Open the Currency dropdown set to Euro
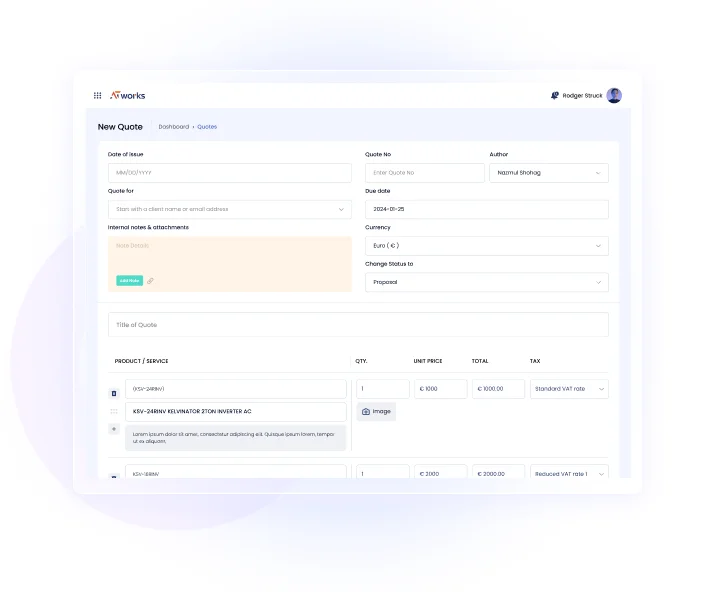This screenshot has width=704, height=592. click(486, 246)
